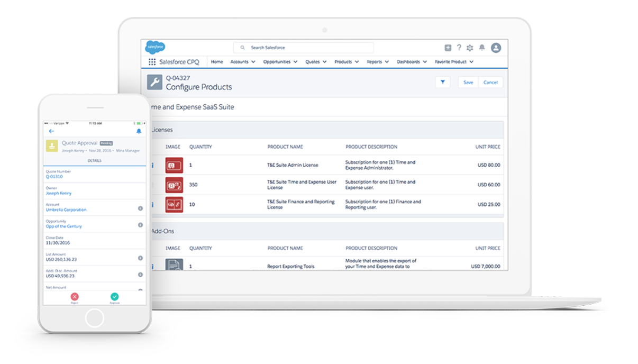Expand the Dashboards tab chevron

424,62
